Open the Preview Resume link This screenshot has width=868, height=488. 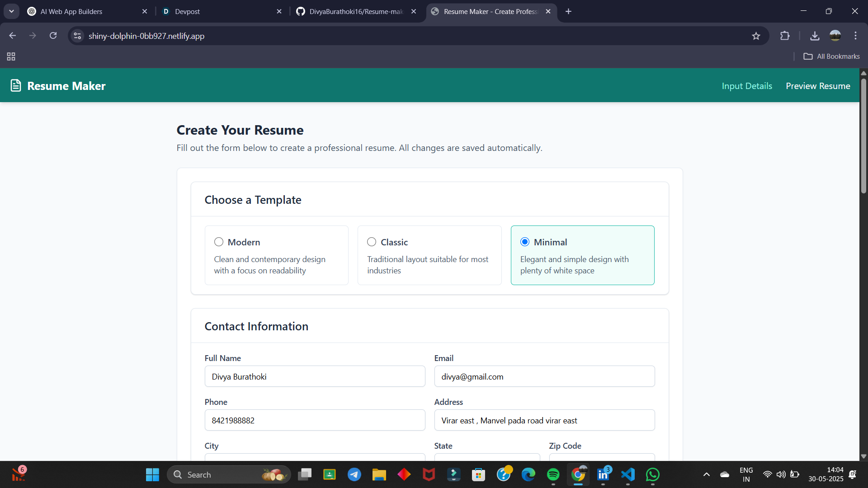[818, 86]
